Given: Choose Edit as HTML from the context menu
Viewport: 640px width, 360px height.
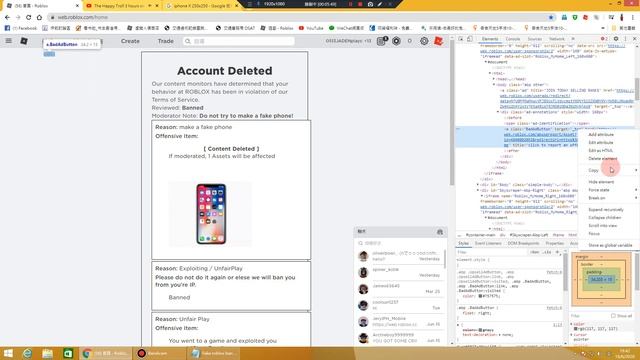Looking at the screenshot, I should point(600,150).
